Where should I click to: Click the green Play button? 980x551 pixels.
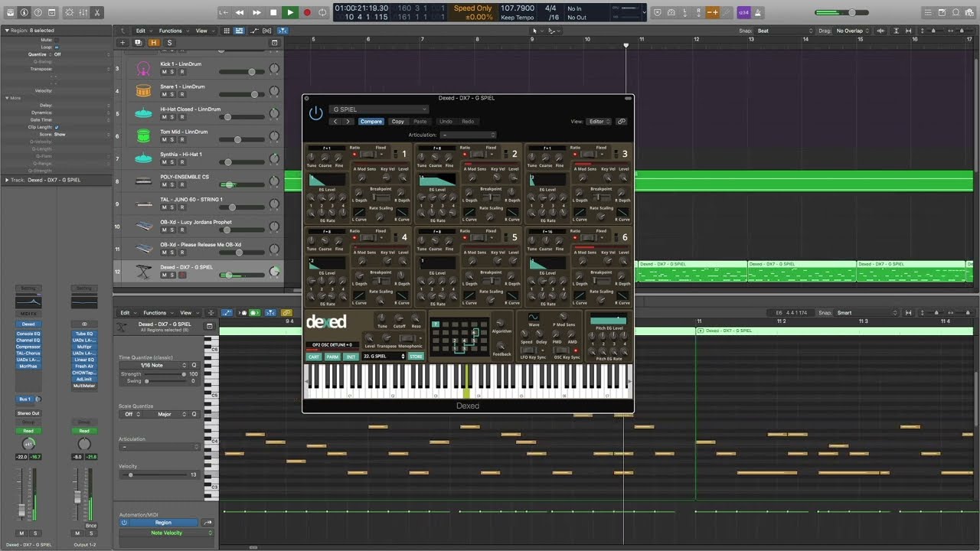290,12
